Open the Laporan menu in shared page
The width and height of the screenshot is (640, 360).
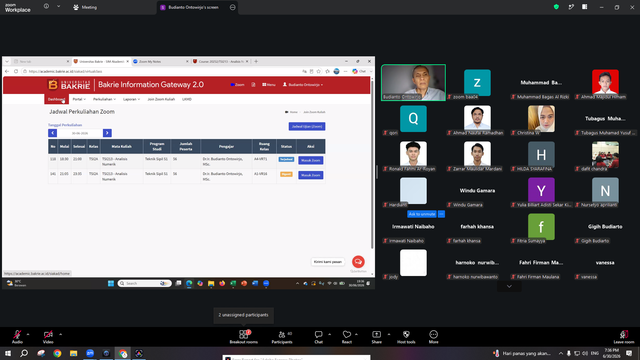click(x=131, y=99)
